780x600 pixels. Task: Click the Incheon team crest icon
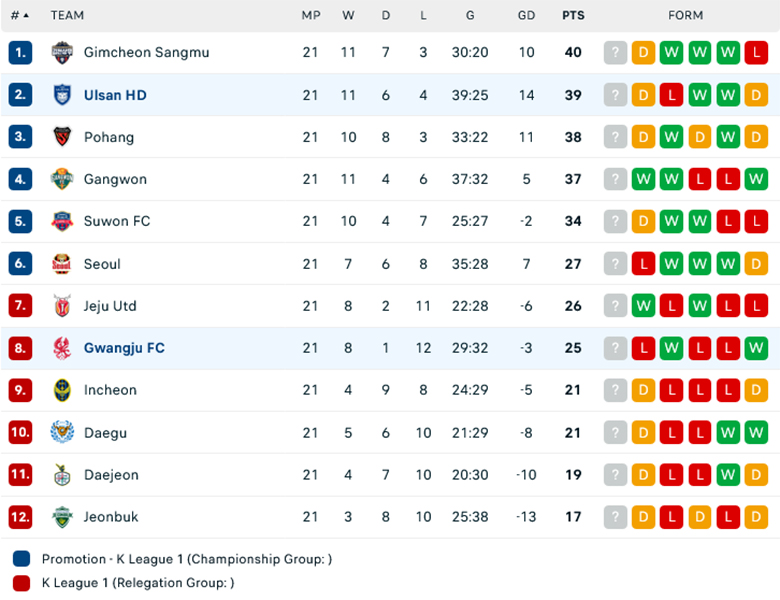tap(62, 390)
